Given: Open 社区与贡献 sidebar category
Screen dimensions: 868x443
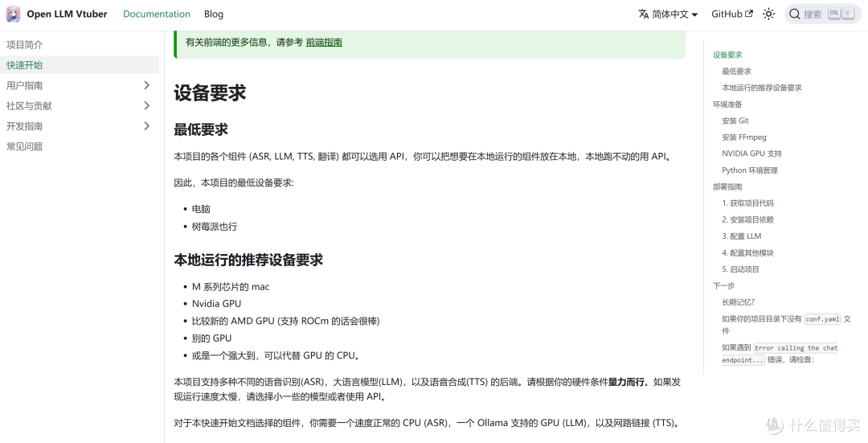Looking at the screenshot, I should coord(29,106).
